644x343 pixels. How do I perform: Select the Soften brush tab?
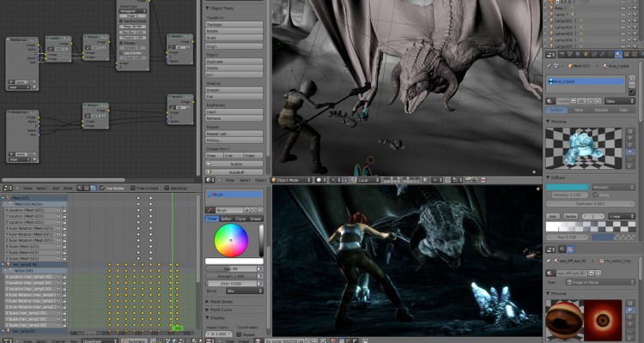[x=226, y=219]
